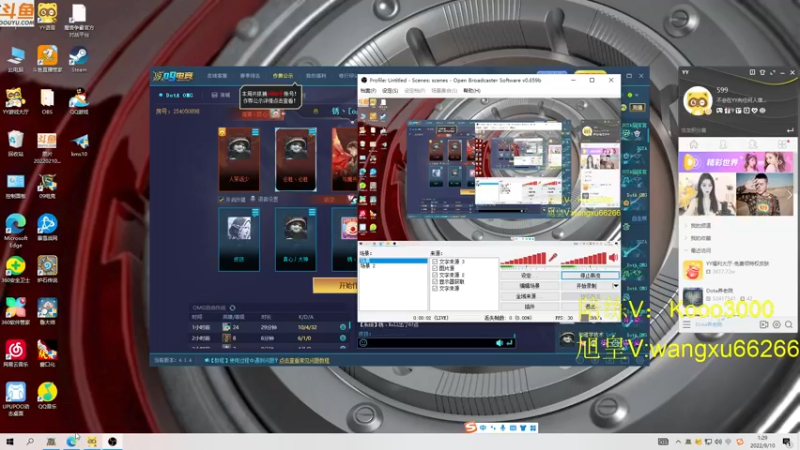Screen dimensions: 800x450
Task: Toggle last 文字来源 source checkbox in OBS
Action: point(435,288)
